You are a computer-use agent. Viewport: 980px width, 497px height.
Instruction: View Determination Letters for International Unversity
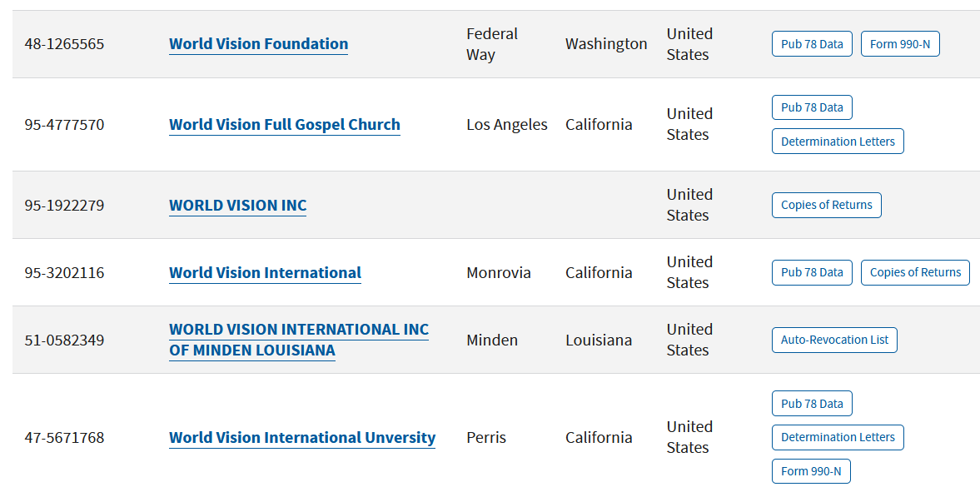click(x=837, y=437)
